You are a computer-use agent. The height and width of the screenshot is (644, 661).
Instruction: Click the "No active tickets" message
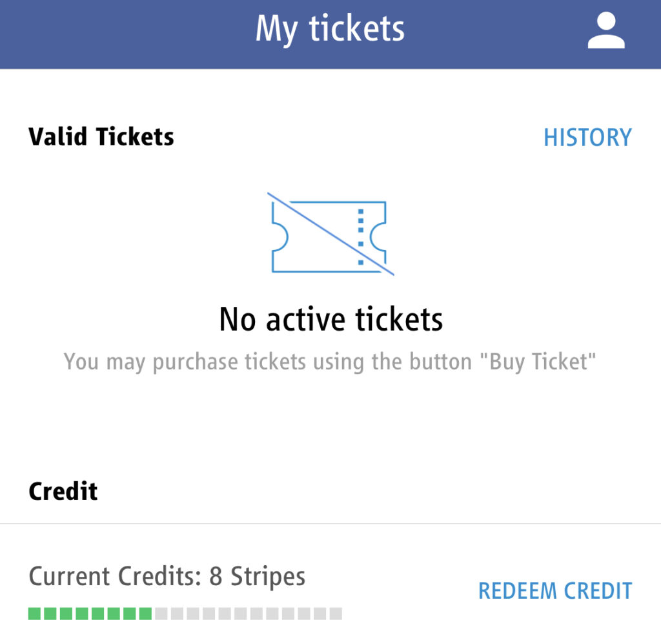[x=330, y=319]
